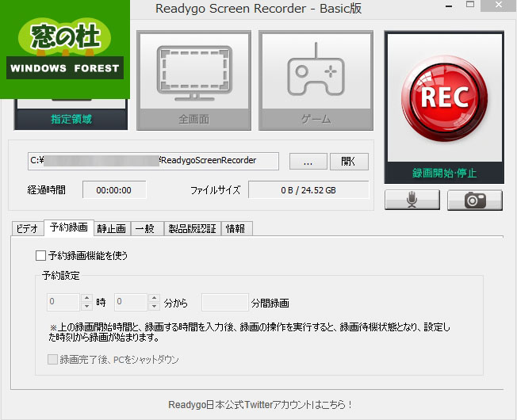This screenshot has height=420, width=517.
Task: Click the 録画開始･停止 label
Action: (x=444, y=173)
